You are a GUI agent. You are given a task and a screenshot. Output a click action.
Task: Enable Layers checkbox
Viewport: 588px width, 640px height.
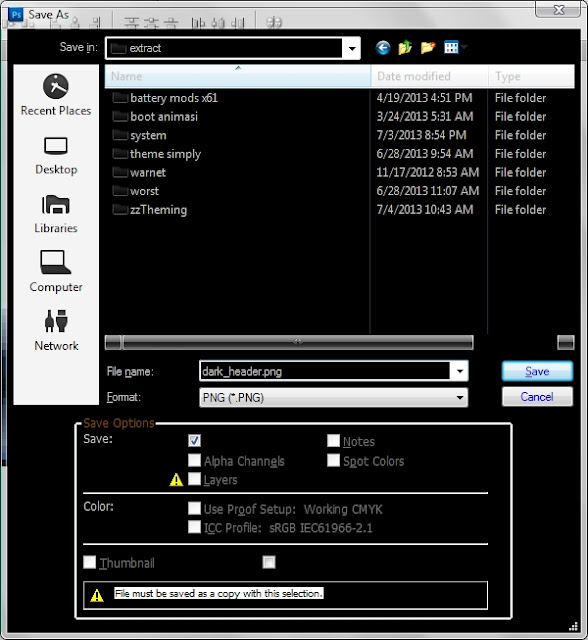(194, 479)
